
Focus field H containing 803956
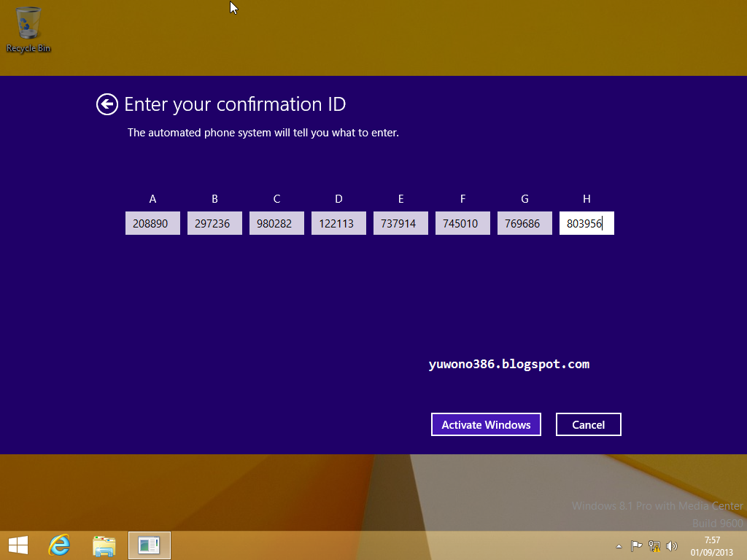(587, 223)
